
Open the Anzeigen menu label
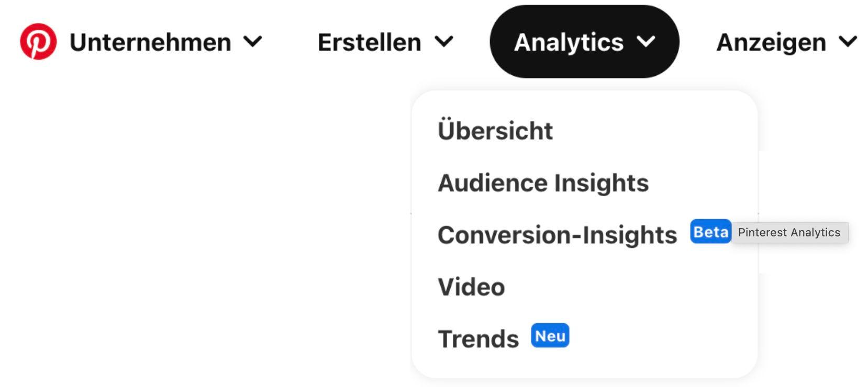coord(771,42)
